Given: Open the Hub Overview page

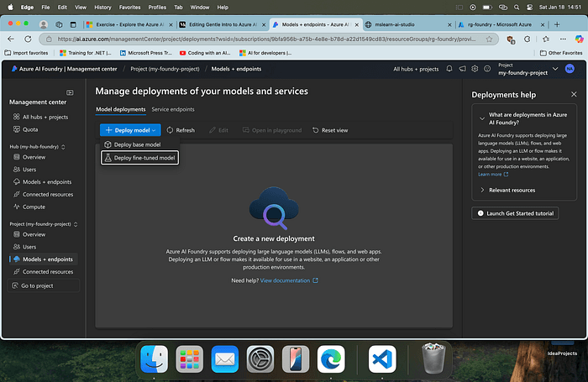Looking at the screenshot, I should point(29,157).
